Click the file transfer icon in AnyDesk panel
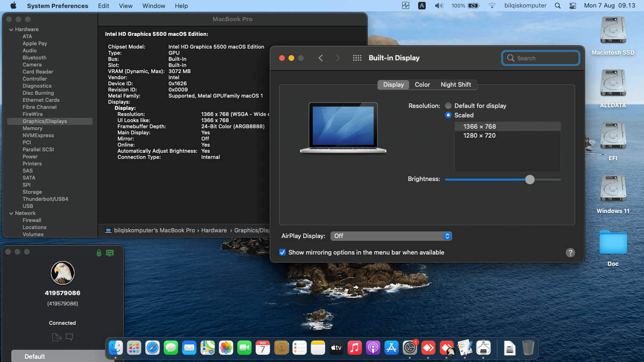 (x=57, y=337)
